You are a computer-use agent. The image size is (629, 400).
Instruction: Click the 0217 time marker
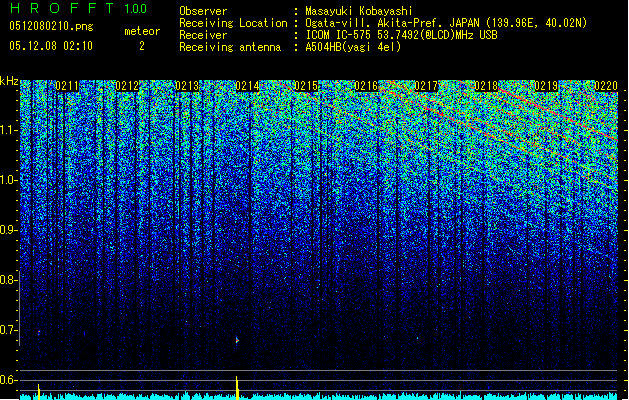[426, 86]
